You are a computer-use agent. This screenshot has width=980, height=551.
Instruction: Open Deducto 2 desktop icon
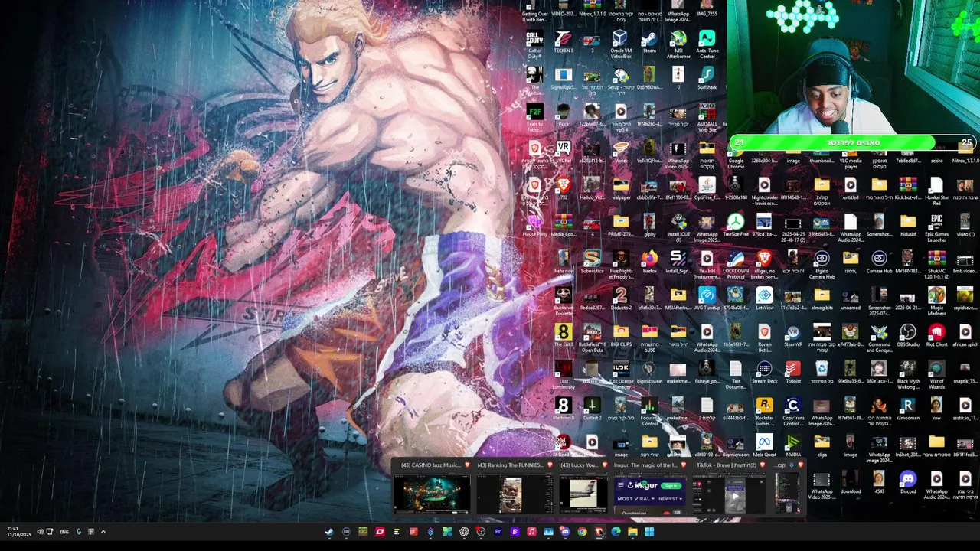(x=620, y=299)
